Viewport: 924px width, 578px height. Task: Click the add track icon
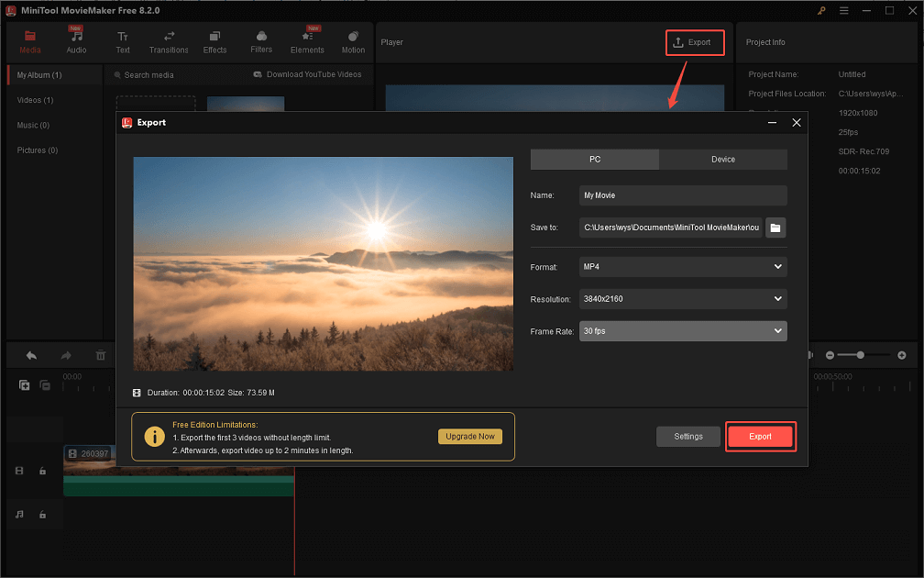coord(24,385)
